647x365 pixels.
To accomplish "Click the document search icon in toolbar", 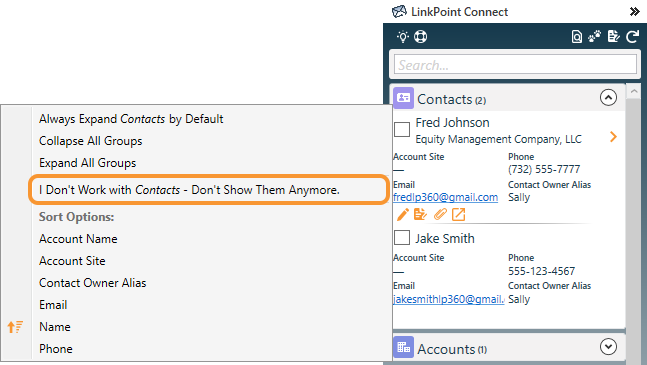I will coord(576,37).
